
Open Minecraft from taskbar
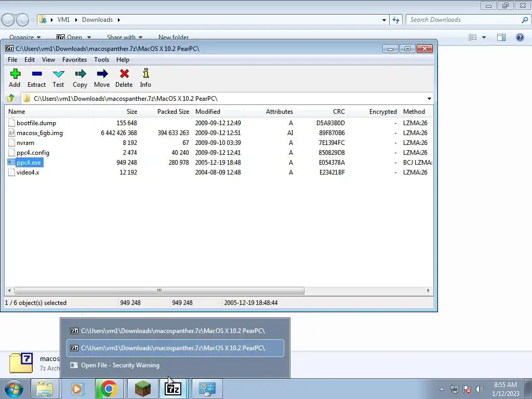[x=143, y=389]
